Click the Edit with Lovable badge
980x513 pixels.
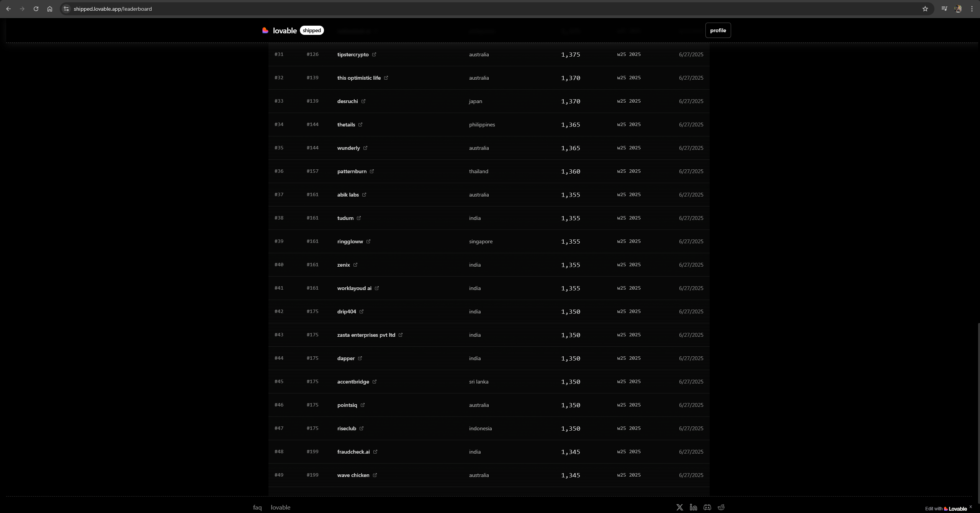click(x=946, y=509)
